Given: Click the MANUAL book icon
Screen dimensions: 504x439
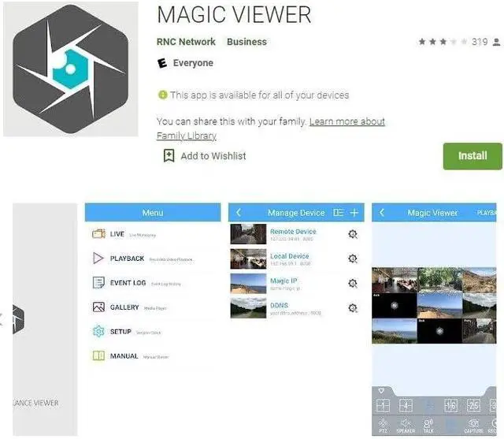Looking at the screenshot, I should coord(98,355).
